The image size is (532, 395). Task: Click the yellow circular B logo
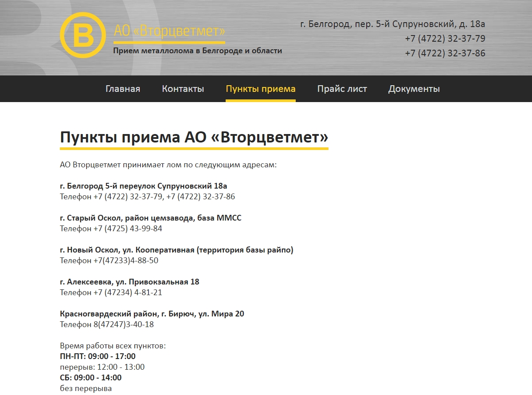click(x=83, y=36)
